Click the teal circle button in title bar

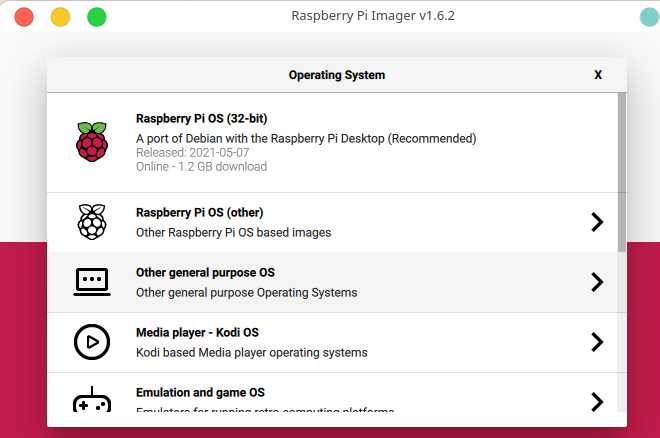click(x=649, y=17)
